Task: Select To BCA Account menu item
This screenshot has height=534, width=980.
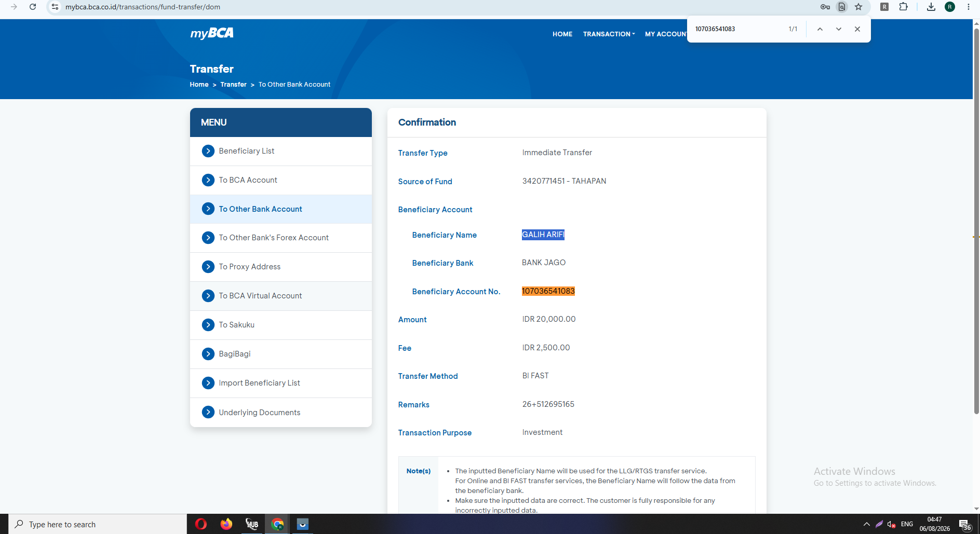Action: click(281, 180)
